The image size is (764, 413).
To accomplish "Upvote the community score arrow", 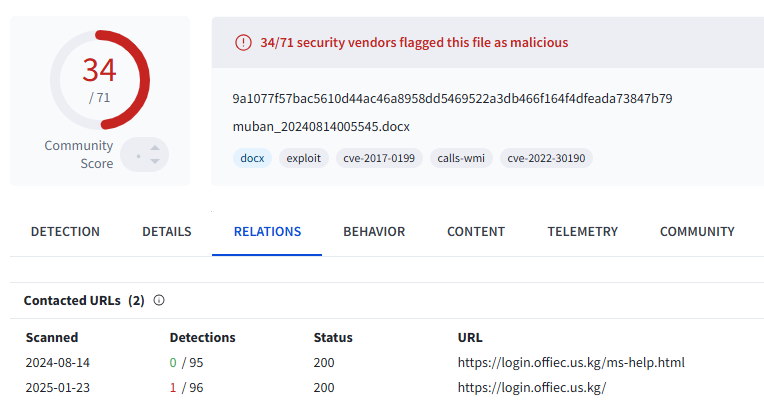I will coord(155,148).
